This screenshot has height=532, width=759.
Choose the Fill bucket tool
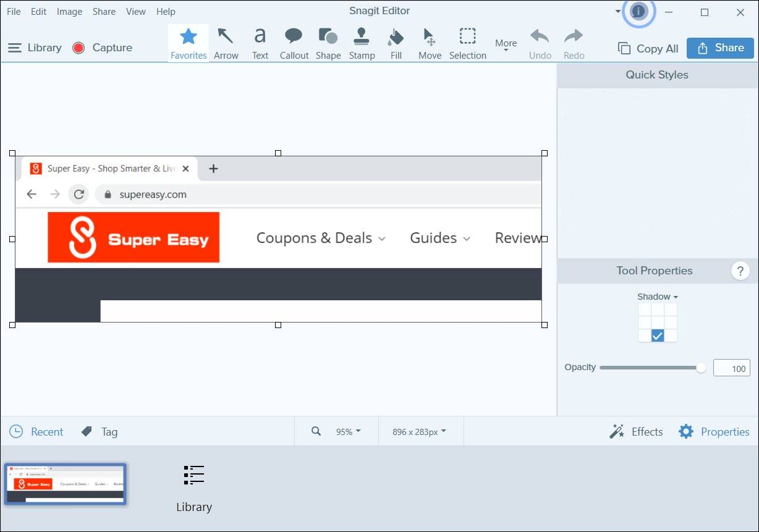(x=396, y=43)
